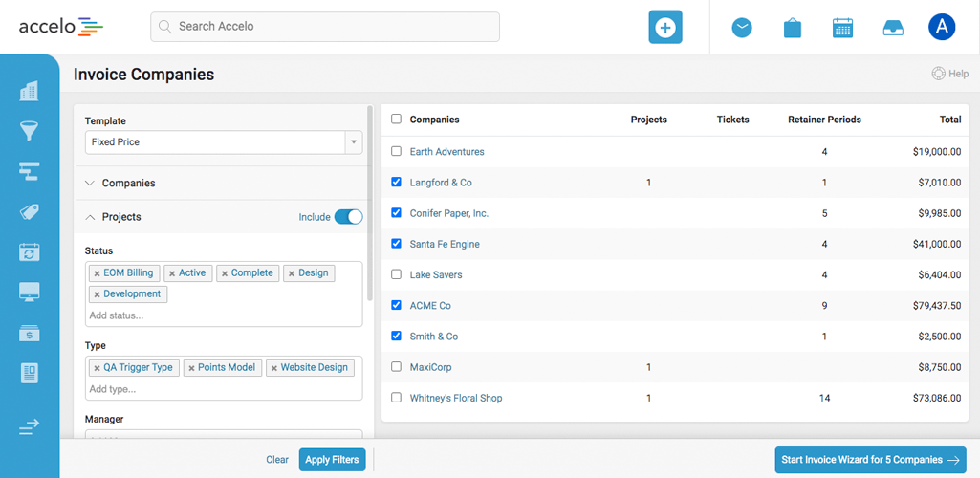Open the sales funnel sidebar icon
The width and height of the screenshot is (980, 478).
(x=29, y=131)
